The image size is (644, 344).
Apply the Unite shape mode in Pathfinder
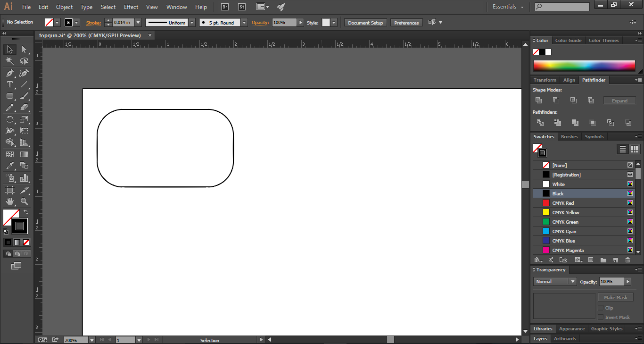tap(538, 100)
